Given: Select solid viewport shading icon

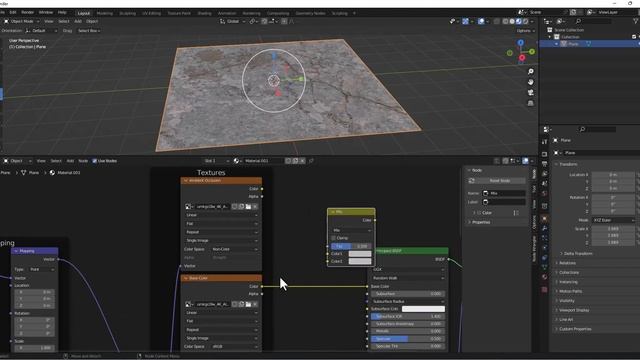Looking at the screenshot, I should tap(512, 21).
